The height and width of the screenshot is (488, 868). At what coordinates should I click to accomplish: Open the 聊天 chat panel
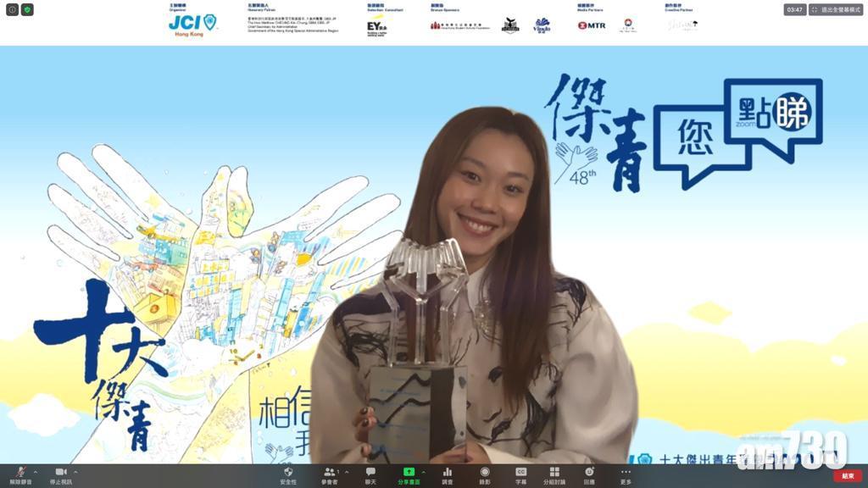[x=370, y=474]
